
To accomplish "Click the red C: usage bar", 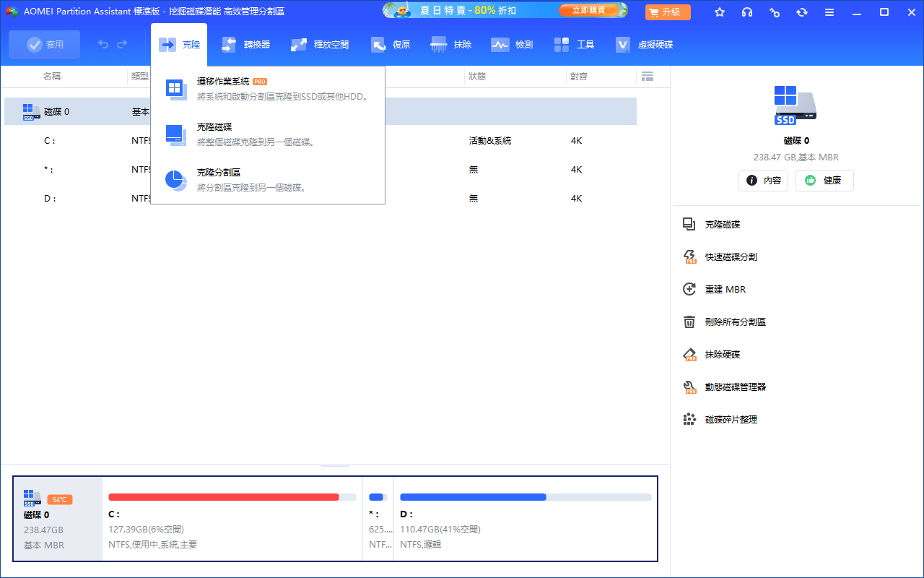I will [x=224, y=497].
